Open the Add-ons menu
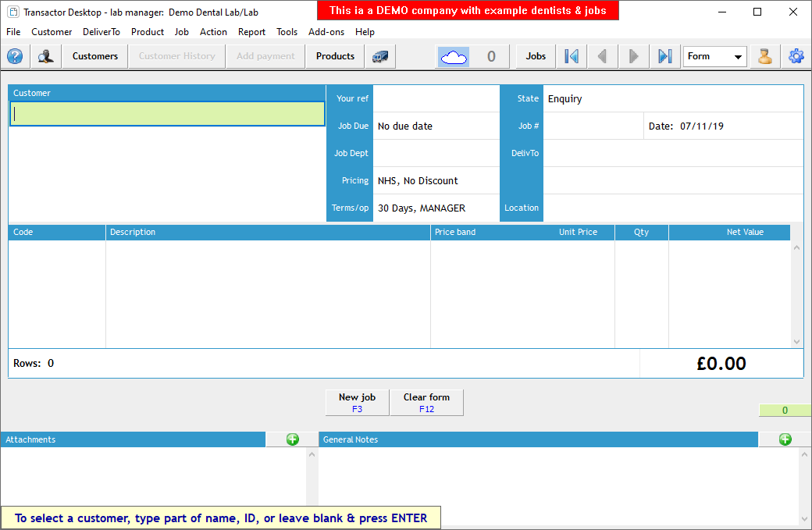Viewport: 812px width, 530px height. [x=326, y=32]
